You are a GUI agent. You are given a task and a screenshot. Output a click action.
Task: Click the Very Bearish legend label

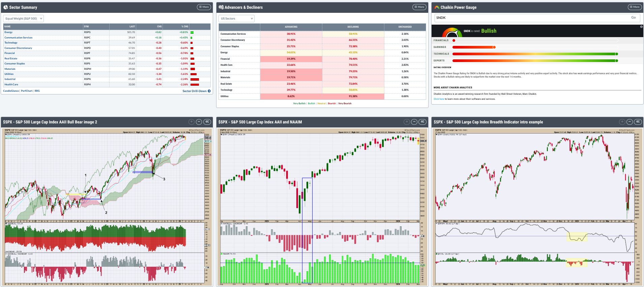(x=345, y=104)
